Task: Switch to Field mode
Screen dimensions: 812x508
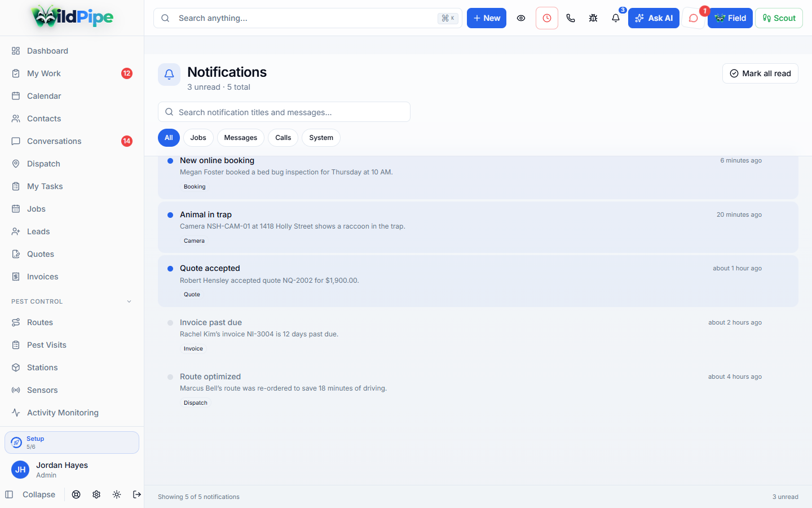Action: [730, 18]
